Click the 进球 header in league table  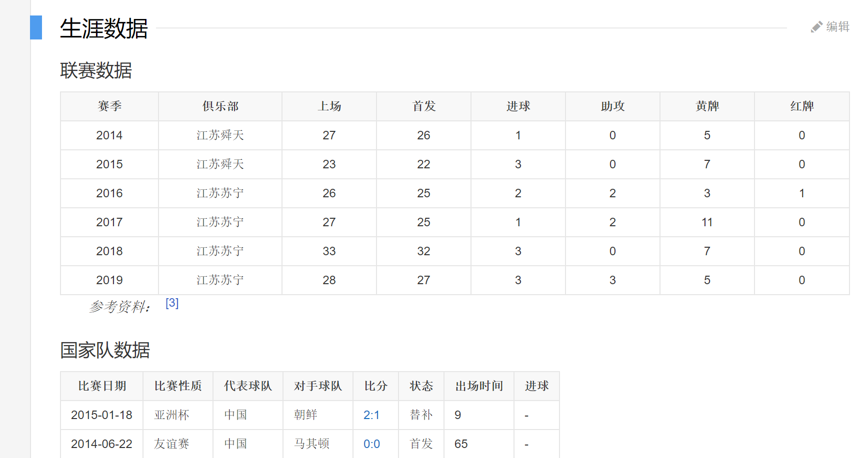pyautogui.click(x=518, y=106)
